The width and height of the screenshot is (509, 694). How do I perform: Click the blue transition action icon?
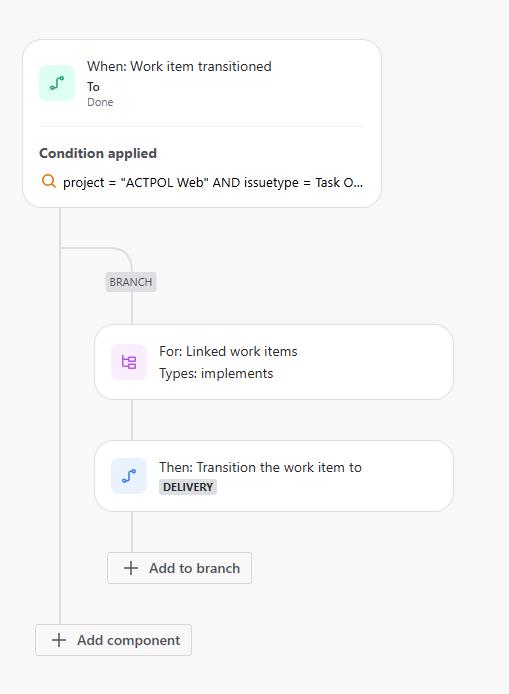coord(129,476)
